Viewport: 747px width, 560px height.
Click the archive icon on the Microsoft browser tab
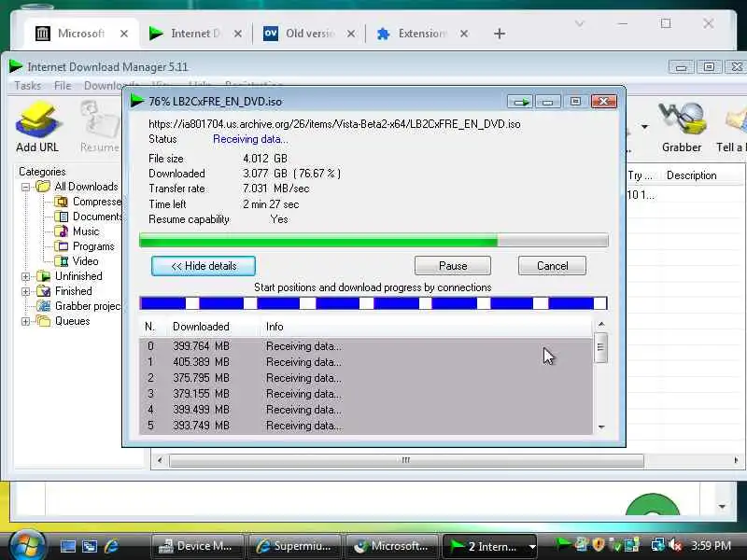[x=42, y=34]
